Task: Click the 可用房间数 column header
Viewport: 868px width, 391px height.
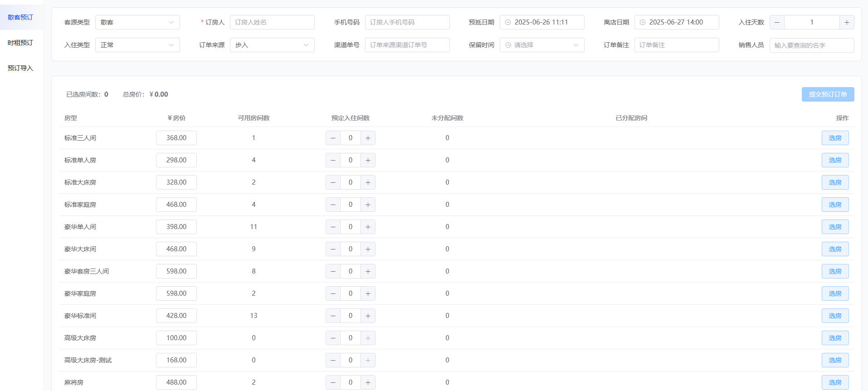Action: tap(254, 118)
